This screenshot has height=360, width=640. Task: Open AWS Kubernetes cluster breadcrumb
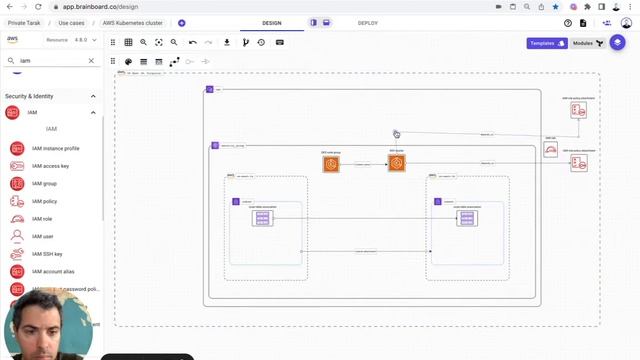(x=133, y=23)
